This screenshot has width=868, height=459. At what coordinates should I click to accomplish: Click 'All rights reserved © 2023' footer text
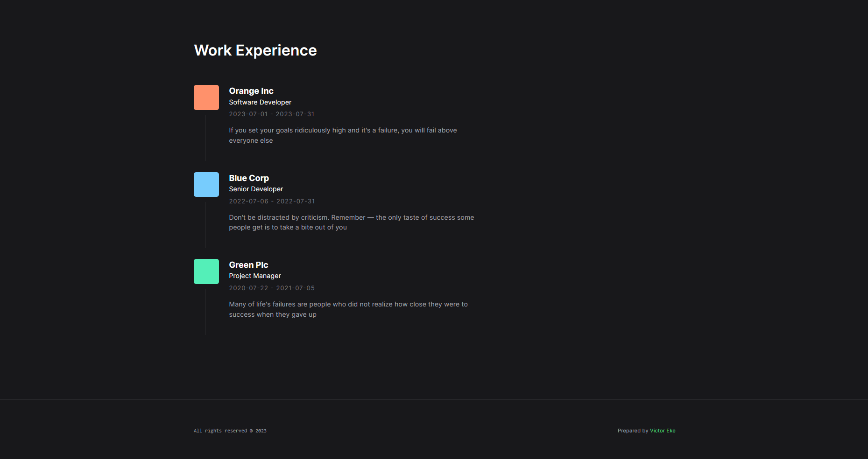(230, 431)
